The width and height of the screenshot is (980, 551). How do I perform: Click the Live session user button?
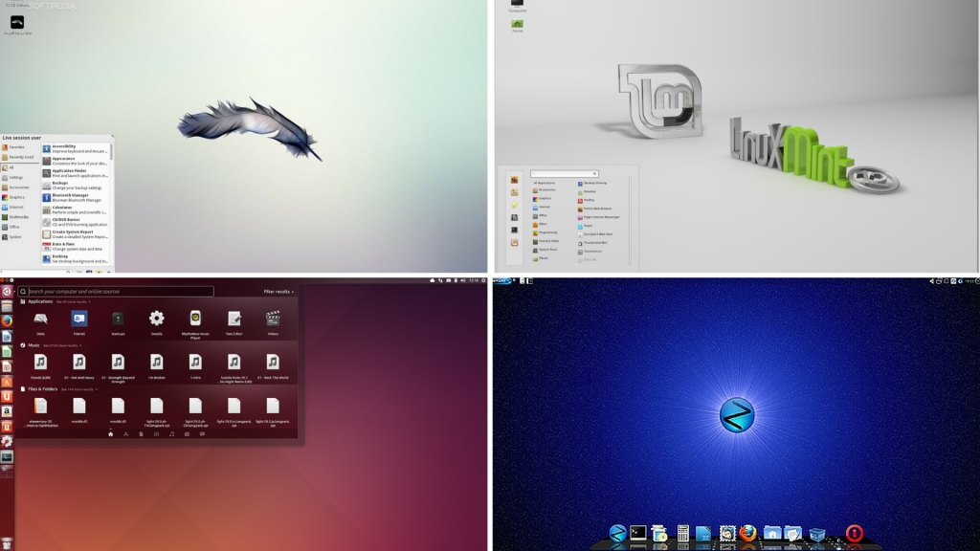[22, 137]
